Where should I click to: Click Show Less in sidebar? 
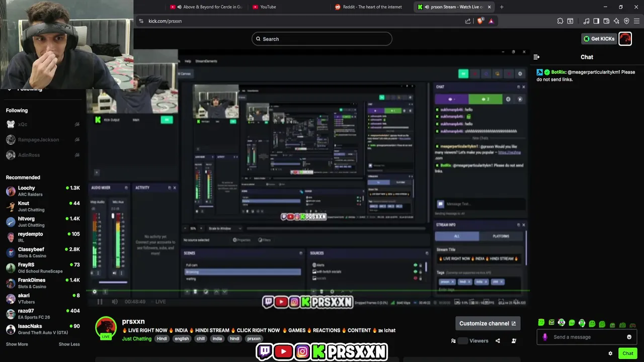(x=69, y=344)
